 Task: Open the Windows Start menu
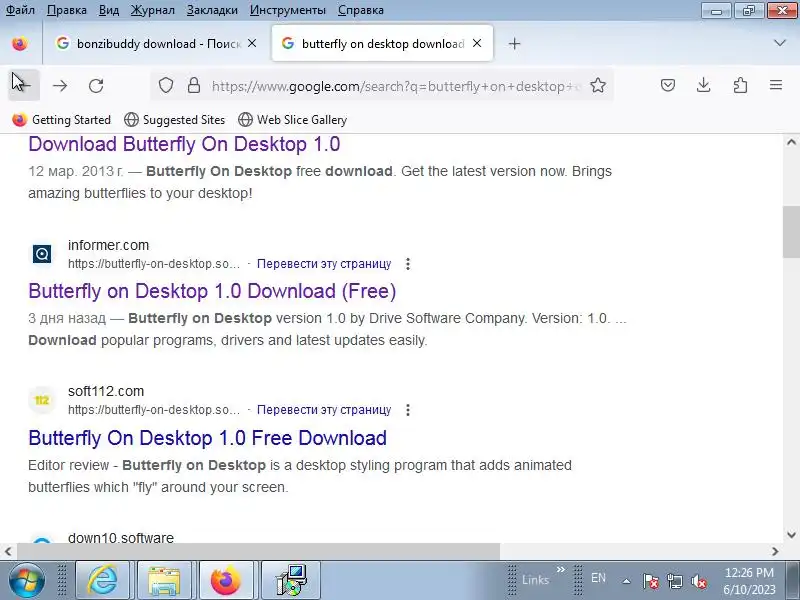[x=26, y=580]
